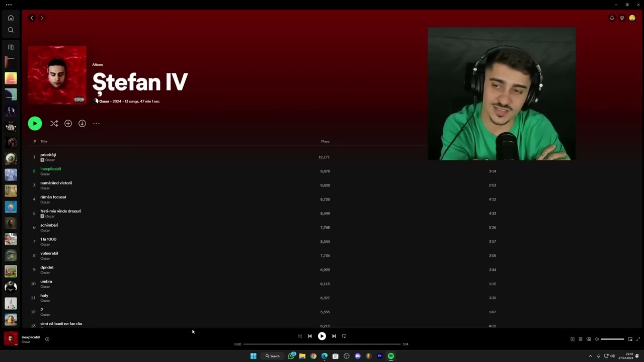Open the notifications bell
The width and height of the screenshot is (644, 362).
[x=612, y=18]
